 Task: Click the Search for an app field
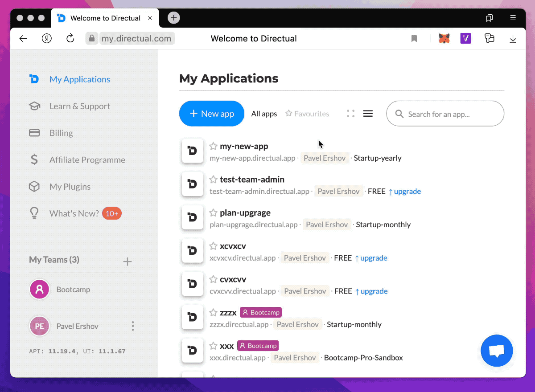click(x=445, y=114)
